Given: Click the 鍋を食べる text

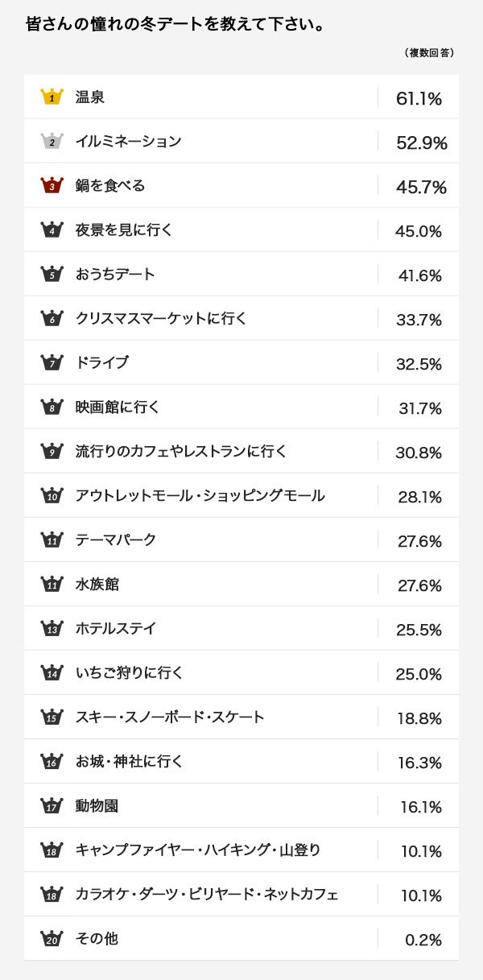Looking at the screenshot, I should coord(110,186).
